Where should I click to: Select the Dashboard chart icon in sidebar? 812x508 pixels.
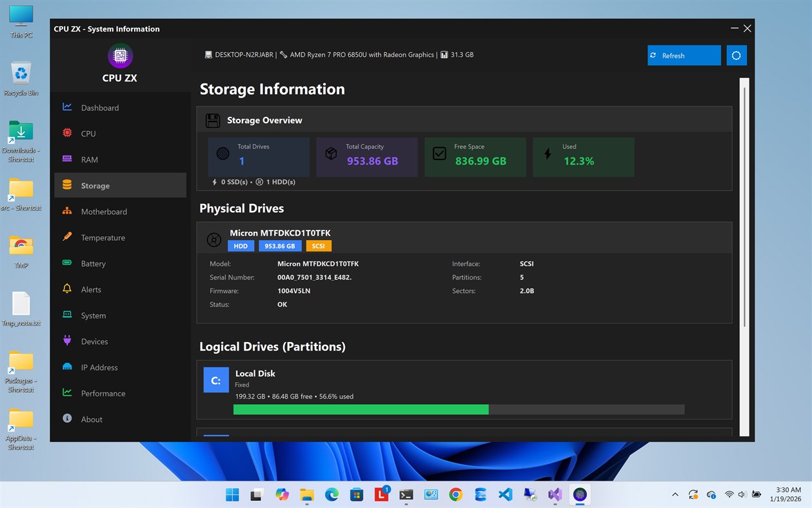(67, 107)
